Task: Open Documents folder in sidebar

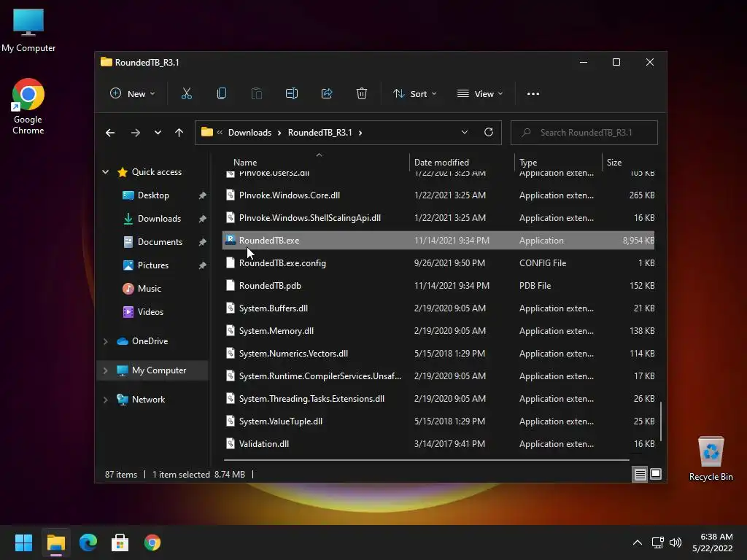Action: 160,242
